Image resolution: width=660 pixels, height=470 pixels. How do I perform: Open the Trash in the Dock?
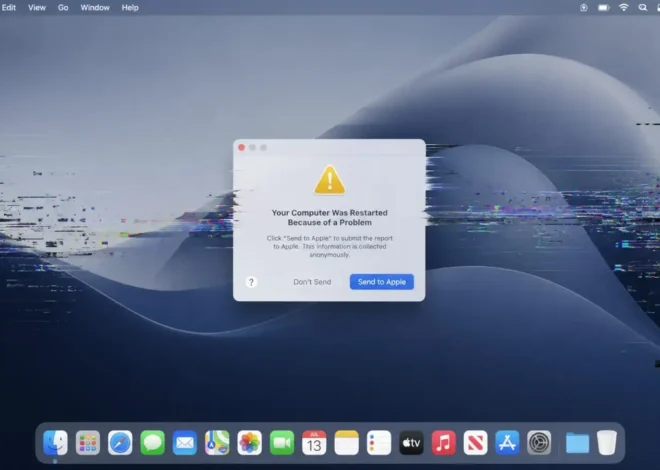(x=607, y=443)
